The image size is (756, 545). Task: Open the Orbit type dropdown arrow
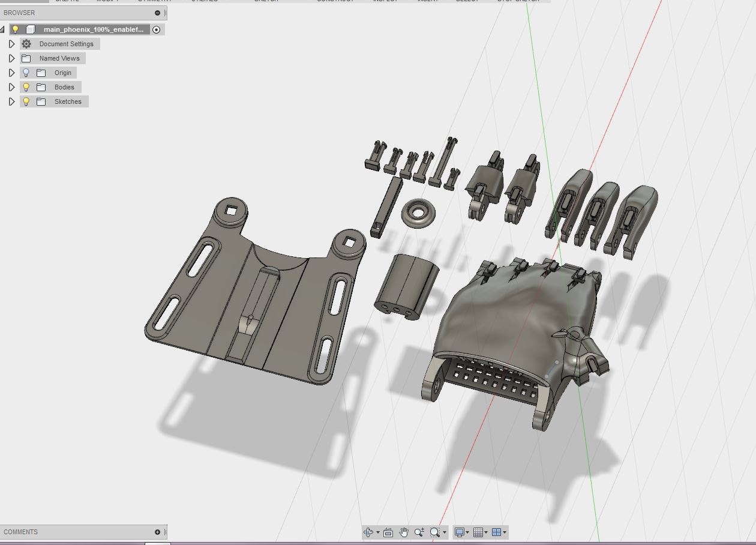point(378,532)
